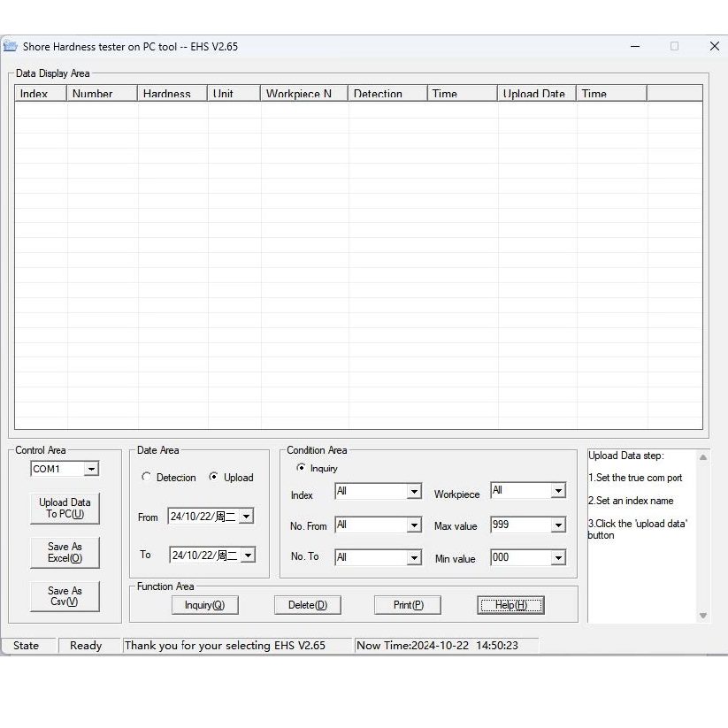728x728 pixels.
Task: Click the Inquiry(Q) button
Action: coord(204,605)
